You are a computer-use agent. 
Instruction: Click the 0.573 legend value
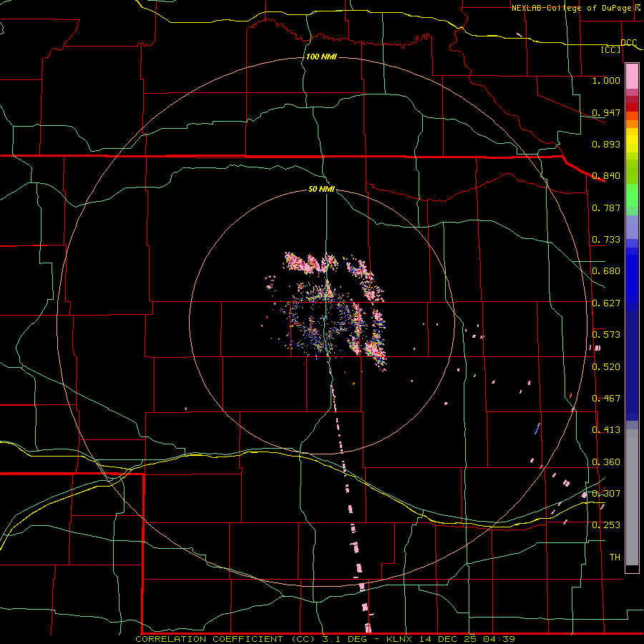pos(606,335)
